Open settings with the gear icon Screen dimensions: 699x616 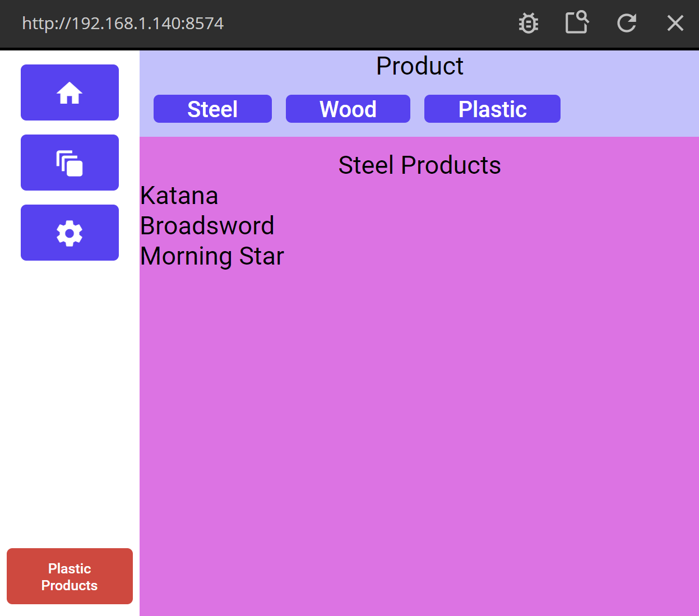coord(70,233)
